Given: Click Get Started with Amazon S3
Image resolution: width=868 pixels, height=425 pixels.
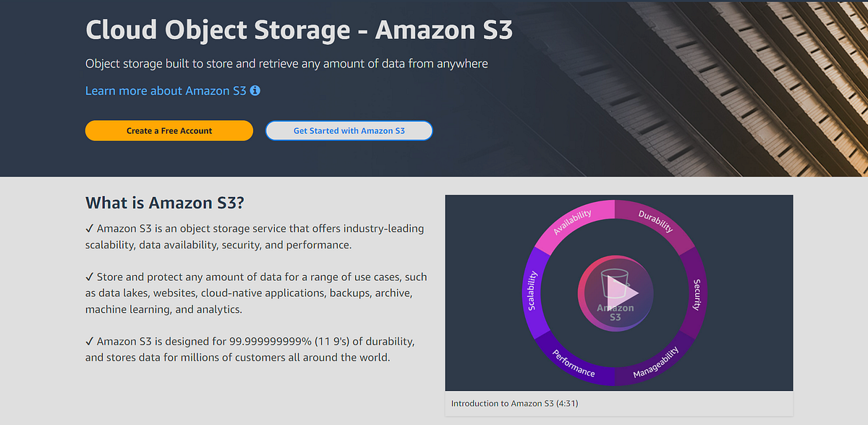Looking at the screenshot, I should (349, 130).
